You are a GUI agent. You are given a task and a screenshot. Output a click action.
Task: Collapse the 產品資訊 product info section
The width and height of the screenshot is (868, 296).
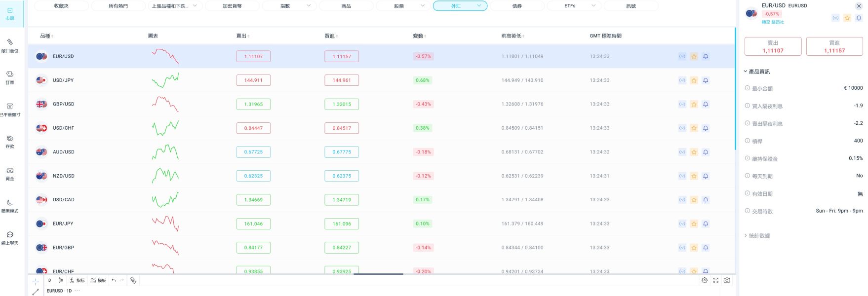[x=759, y=72]
